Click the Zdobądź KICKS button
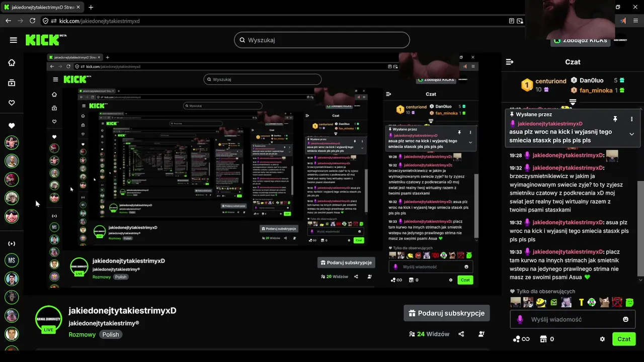Image resolution: width=644 pixels, height=362 pixels. coord(580,40)
